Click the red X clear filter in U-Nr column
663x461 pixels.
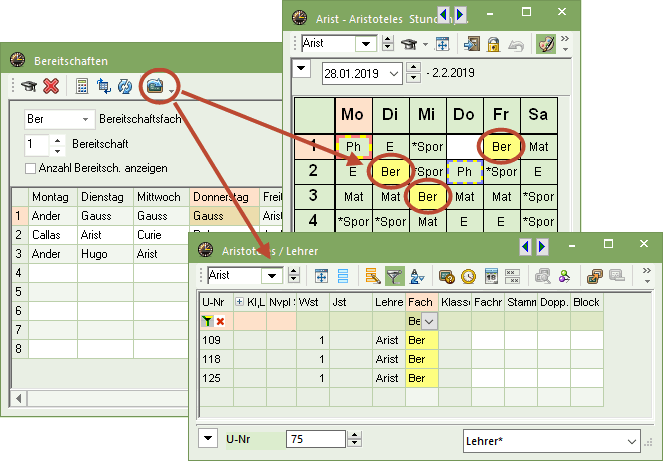[x=220, y=322]
